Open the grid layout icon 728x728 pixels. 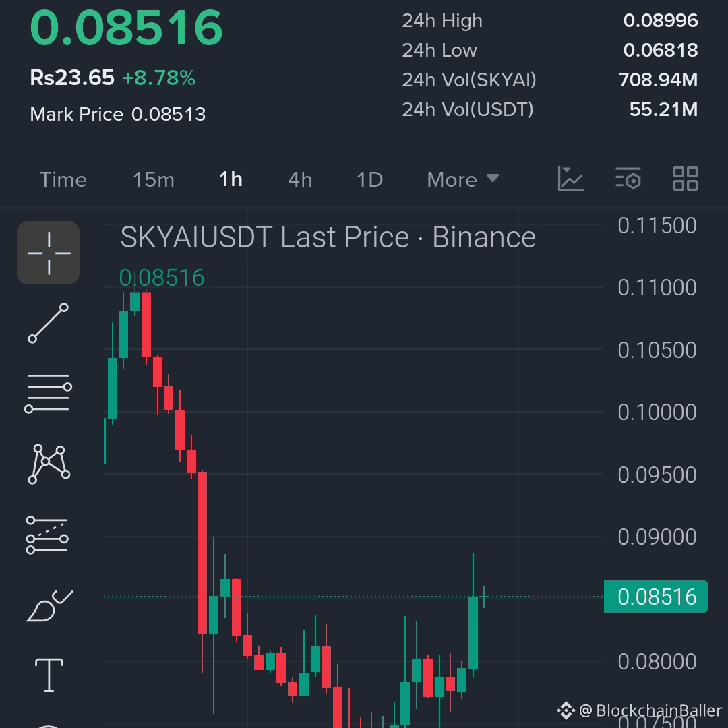[686, 179]
